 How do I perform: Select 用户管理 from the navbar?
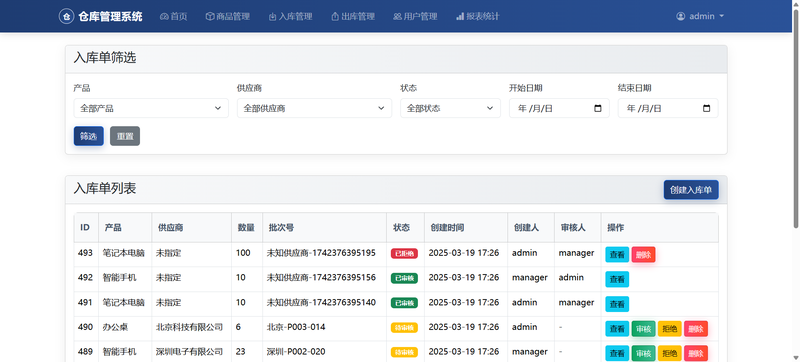pyautogui.click(x=415, y=17)
